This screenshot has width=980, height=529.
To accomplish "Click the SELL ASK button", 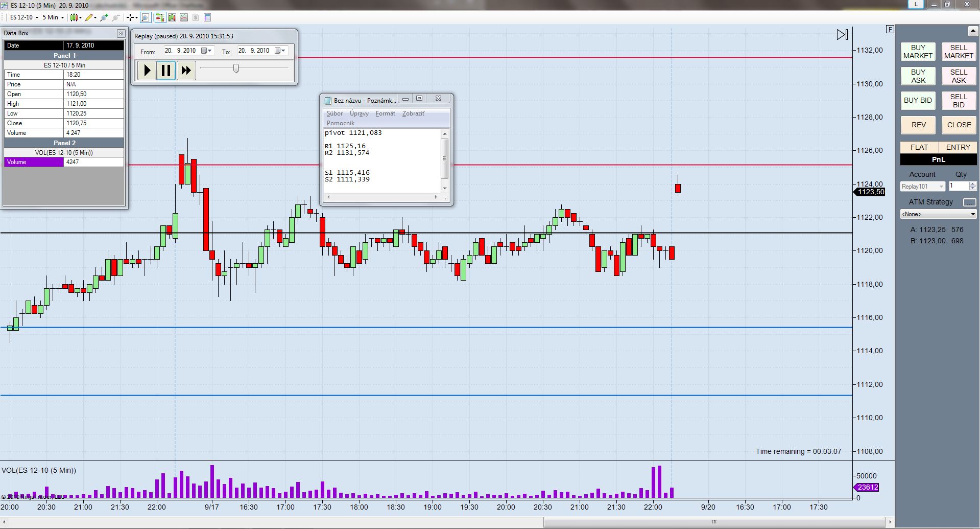I will (x=958, y=76).
